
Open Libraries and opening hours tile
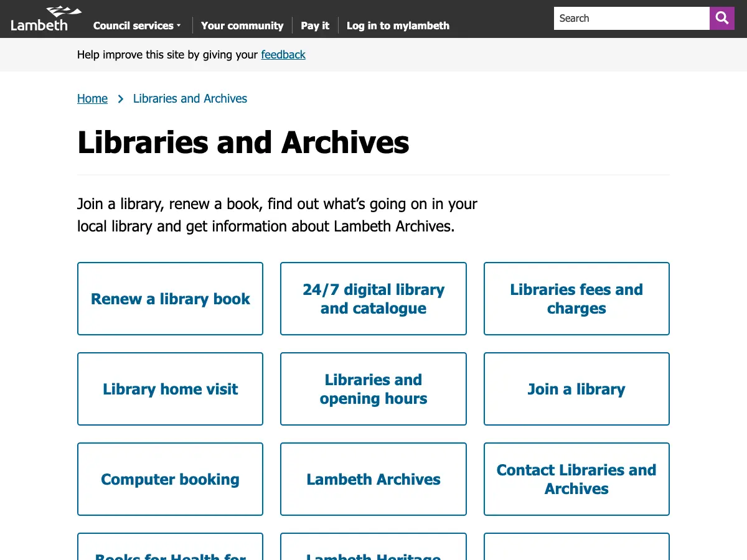tap(374, 389)
